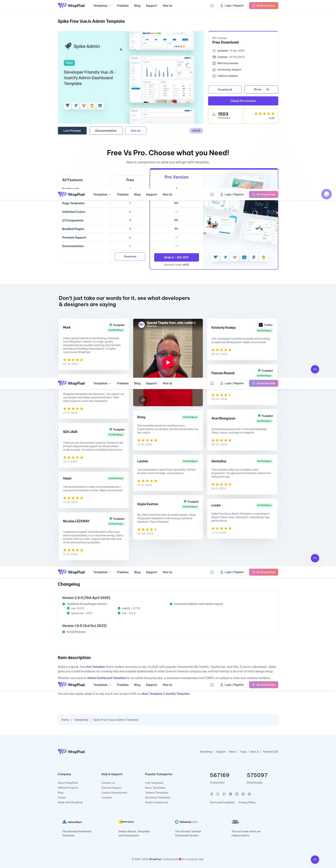Click the Pinia pineapple icon under Pro Version
336x868 pixels.
[x=263, y=257]
